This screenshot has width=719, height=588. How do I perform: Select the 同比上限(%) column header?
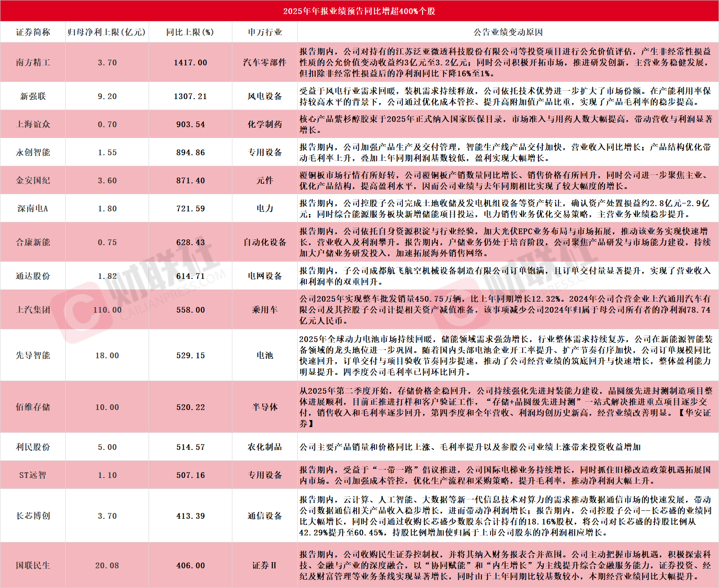190,32
